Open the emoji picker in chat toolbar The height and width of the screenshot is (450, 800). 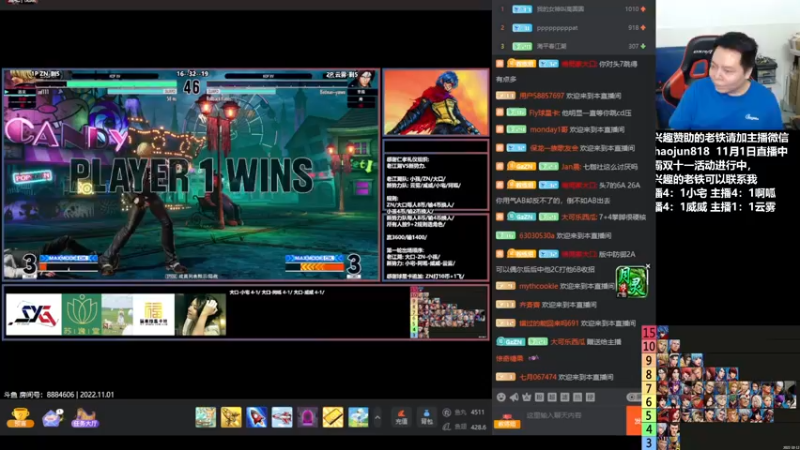pos(501,397)
